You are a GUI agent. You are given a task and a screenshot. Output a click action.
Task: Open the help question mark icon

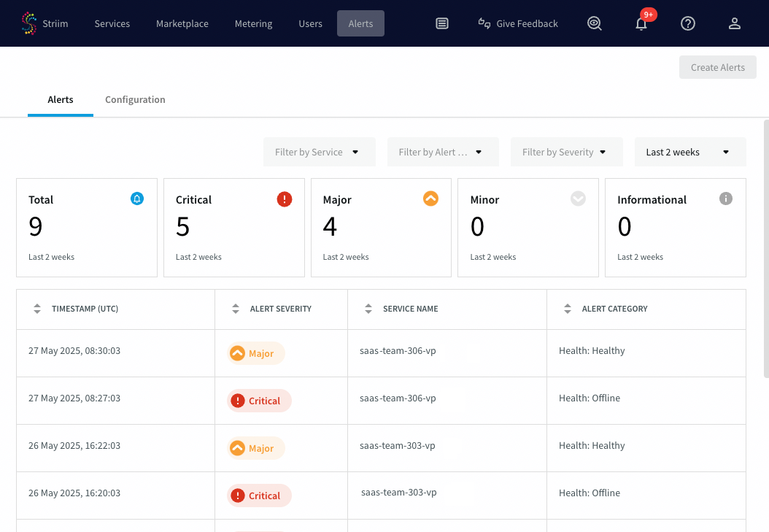688,23
